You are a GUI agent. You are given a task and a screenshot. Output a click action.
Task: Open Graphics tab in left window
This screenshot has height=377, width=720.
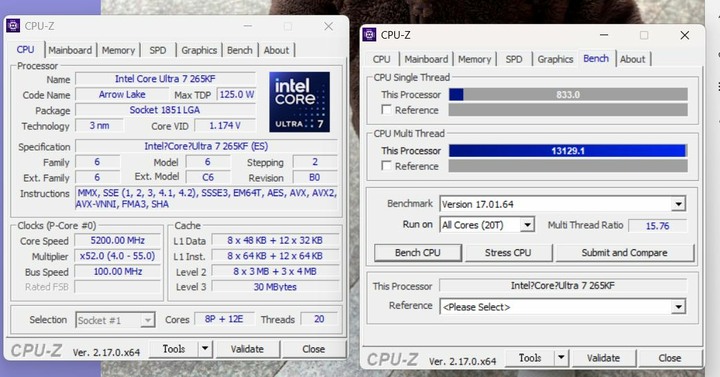(x=199, y=50)
